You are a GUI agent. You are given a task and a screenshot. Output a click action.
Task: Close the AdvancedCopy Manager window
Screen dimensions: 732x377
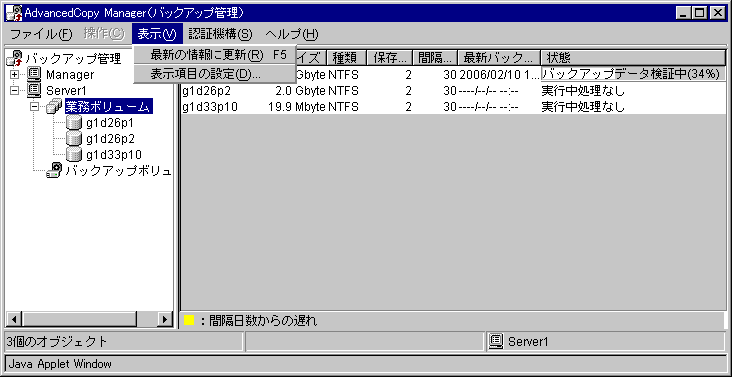pos(718,14)
